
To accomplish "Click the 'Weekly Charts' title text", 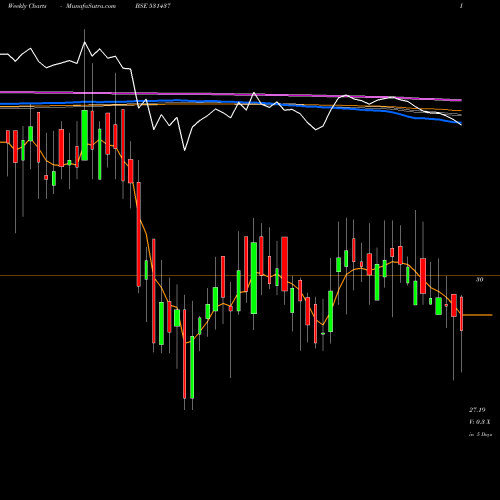I will (x=27, y=6).
